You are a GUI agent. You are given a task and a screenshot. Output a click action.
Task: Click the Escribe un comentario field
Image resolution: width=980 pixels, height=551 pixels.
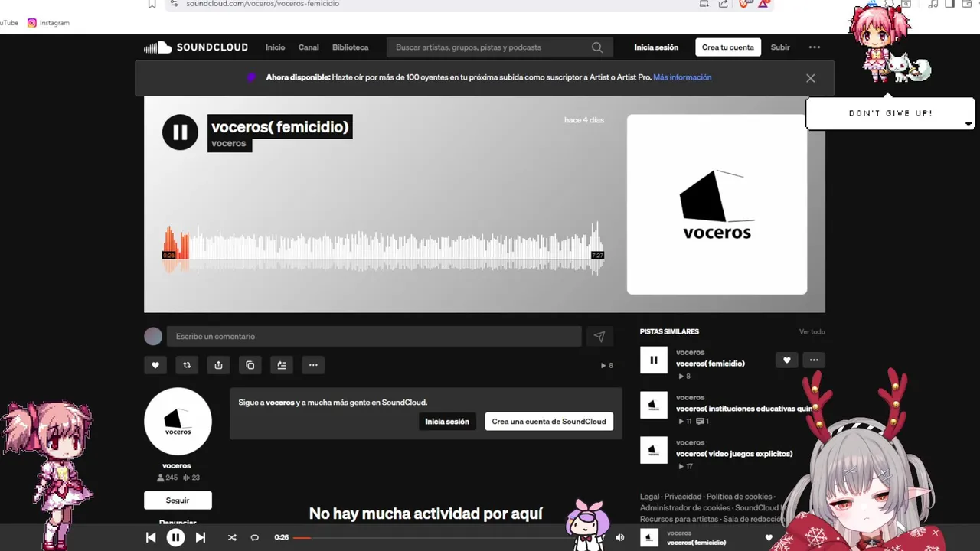[374, 337]
